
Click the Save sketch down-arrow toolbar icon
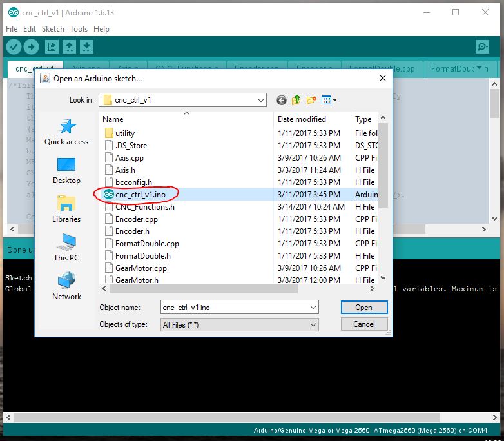tap(86, 47)
